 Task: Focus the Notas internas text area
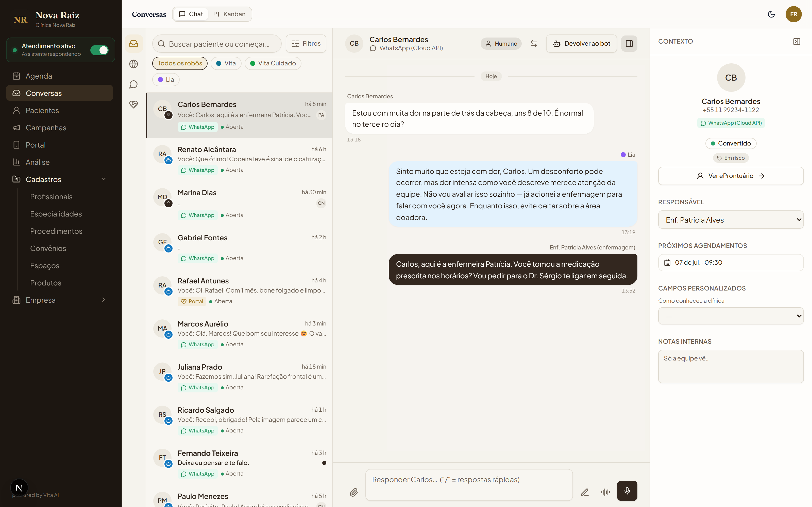coord(731,366)
